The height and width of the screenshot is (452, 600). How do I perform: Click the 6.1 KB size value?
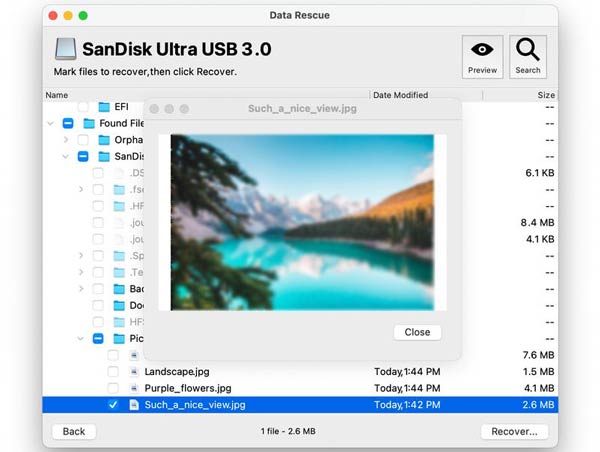click(x=540, y=173)
